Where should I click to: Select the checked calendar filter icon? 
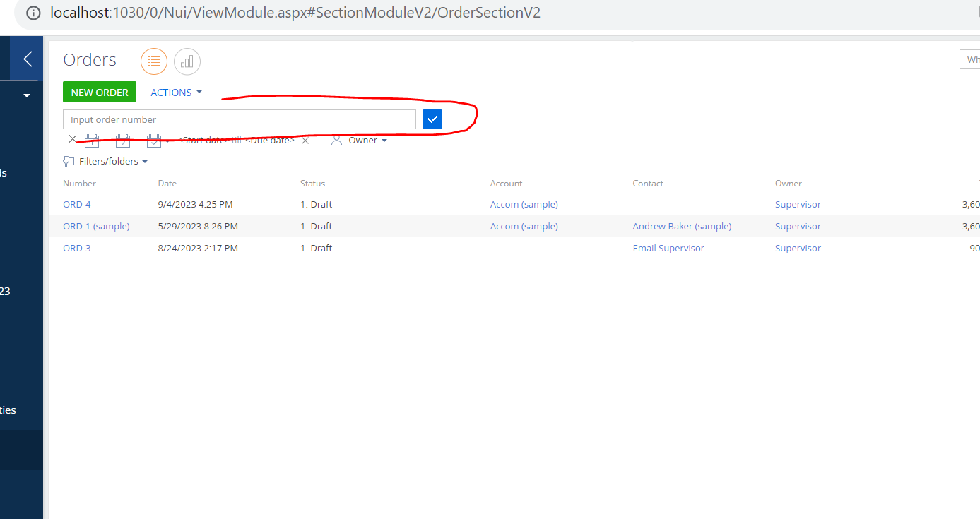tap(154, 140)
